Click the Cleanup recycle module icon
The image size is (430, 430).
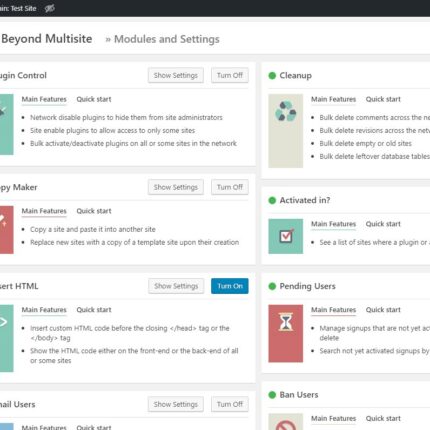coord(286,131)
